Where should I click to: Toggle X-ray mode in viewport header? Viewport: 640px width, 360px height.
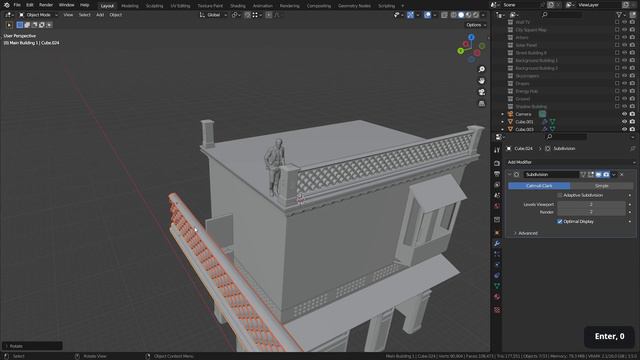click(444, 15)
